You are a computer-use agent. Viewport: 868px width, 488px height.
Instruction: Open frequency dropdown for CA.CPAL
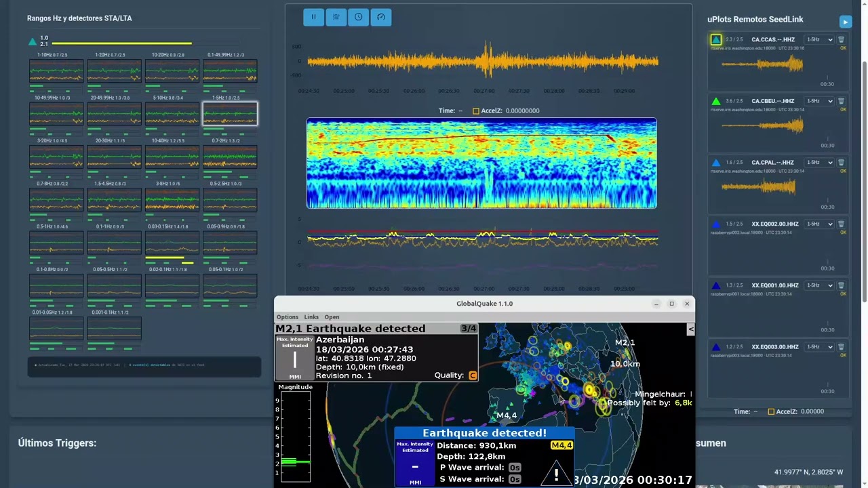[818, 163]
